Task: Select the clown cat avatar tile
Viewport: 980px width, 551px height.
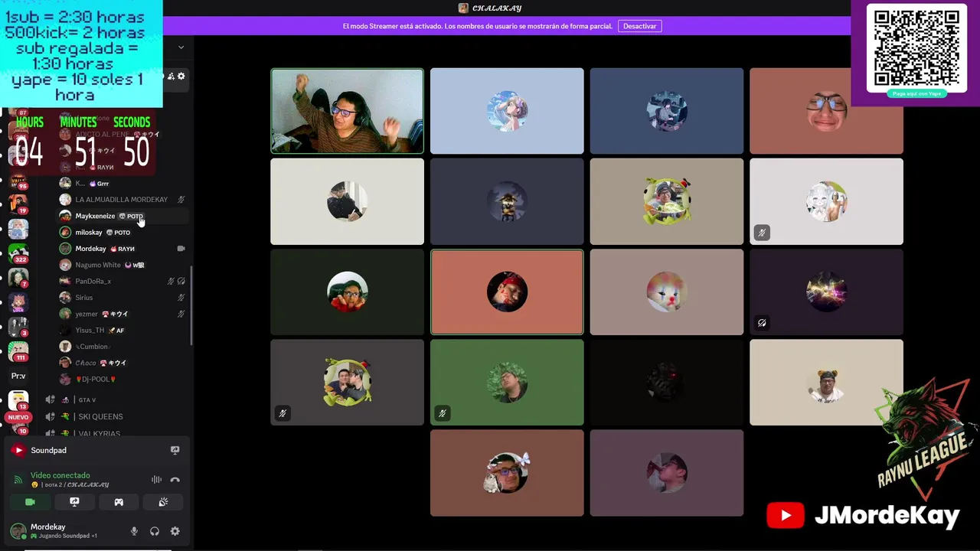Action: click(x=666, y=292)
